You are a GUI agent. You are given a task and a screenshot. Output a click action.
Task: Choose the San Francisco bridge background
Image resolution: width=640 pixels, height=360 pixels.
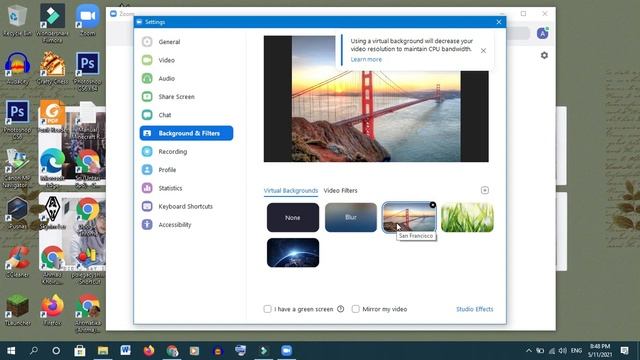(409, 218)
